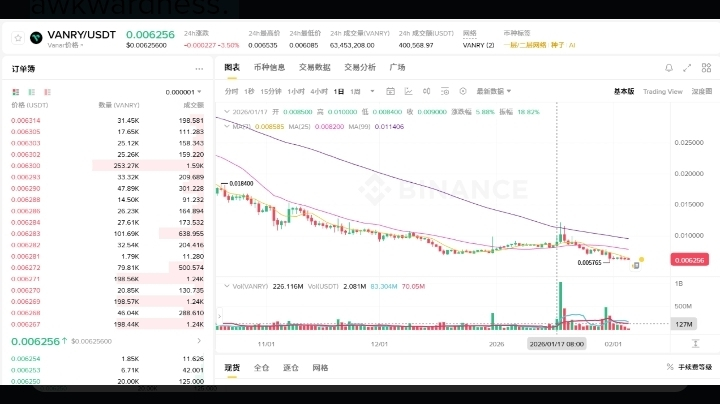Select the 0.006254 bid price row
The image size is (720, 404).
point(107,359)
